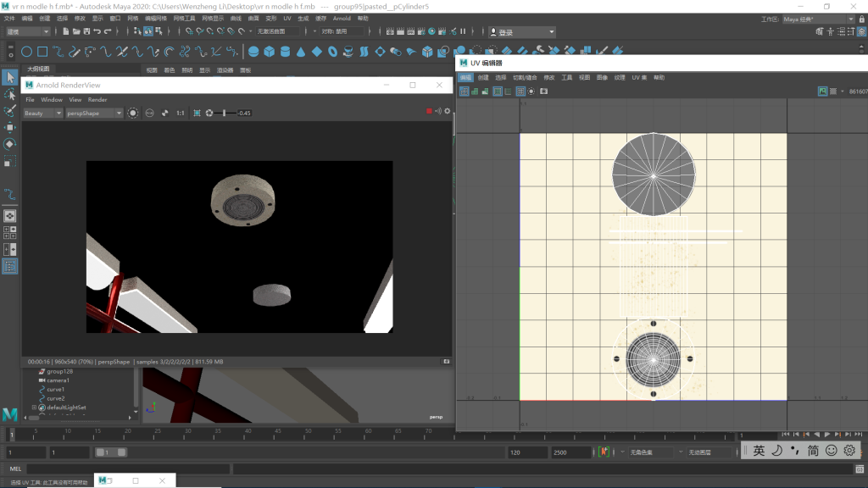This screenshot has width=868, height=488.
Task: Toggle isolate select icon in UV editor
Action: coord(531,91)
